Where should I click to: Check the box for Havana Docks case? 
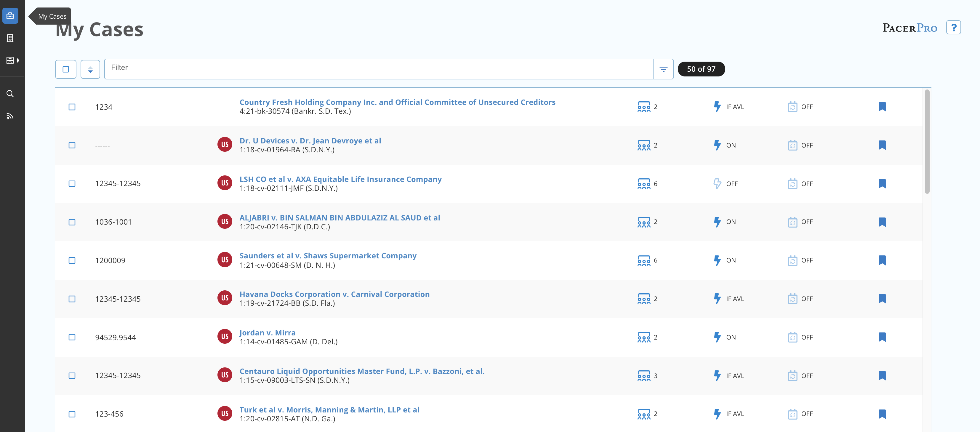point(72,299)
